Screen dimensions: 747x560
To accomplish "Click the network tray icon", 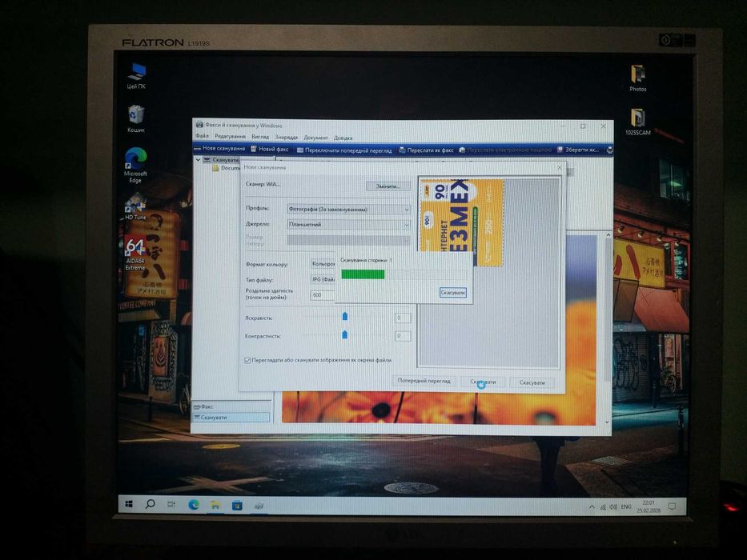I will pos(603,507).
